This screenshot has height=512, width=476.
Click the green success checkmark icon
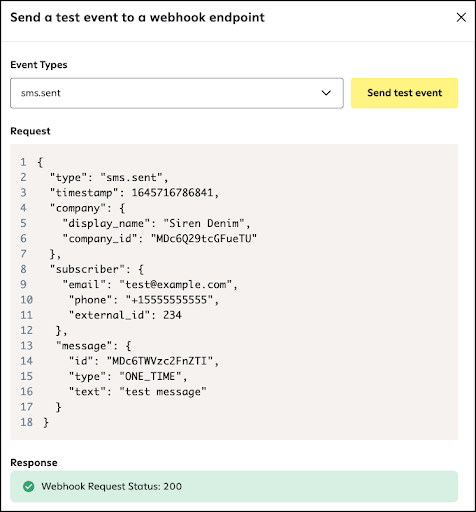pos(29,486)
